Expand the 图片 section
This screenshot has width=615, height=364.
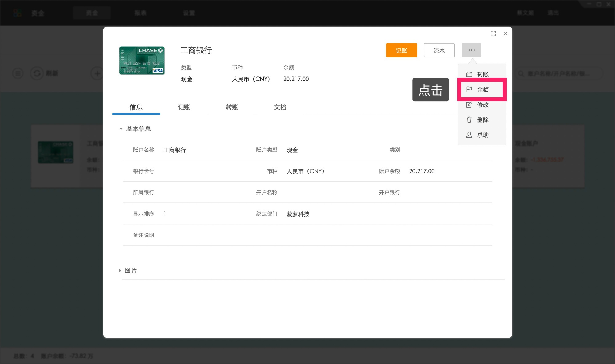(120, 270)
